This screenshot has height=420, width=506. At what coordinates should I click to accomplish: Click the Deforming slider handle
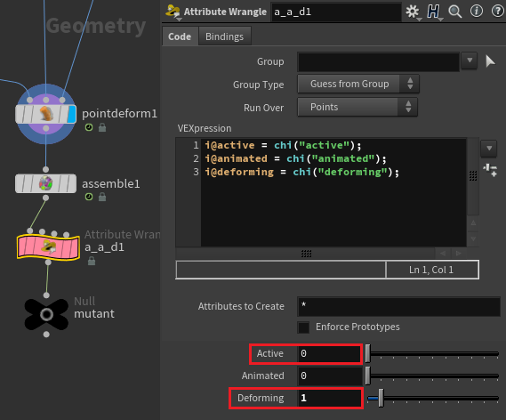(x=381, y=398)
